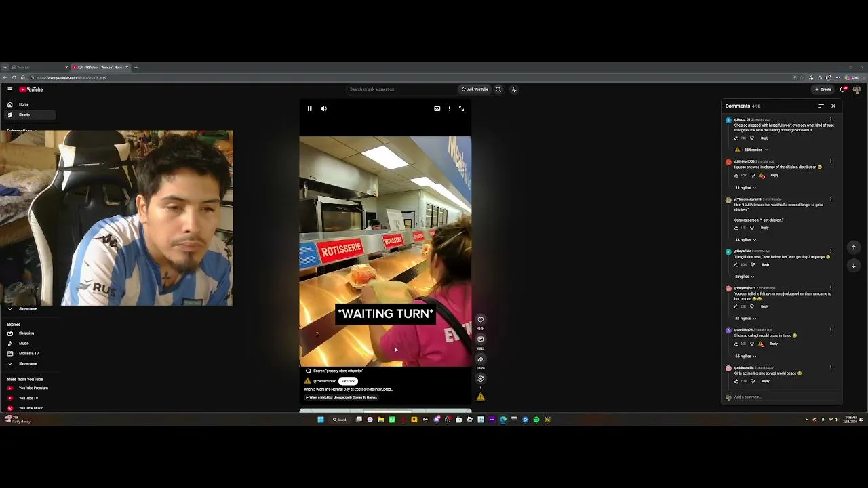Open Spotify from the taskbar

pos(536,420)
